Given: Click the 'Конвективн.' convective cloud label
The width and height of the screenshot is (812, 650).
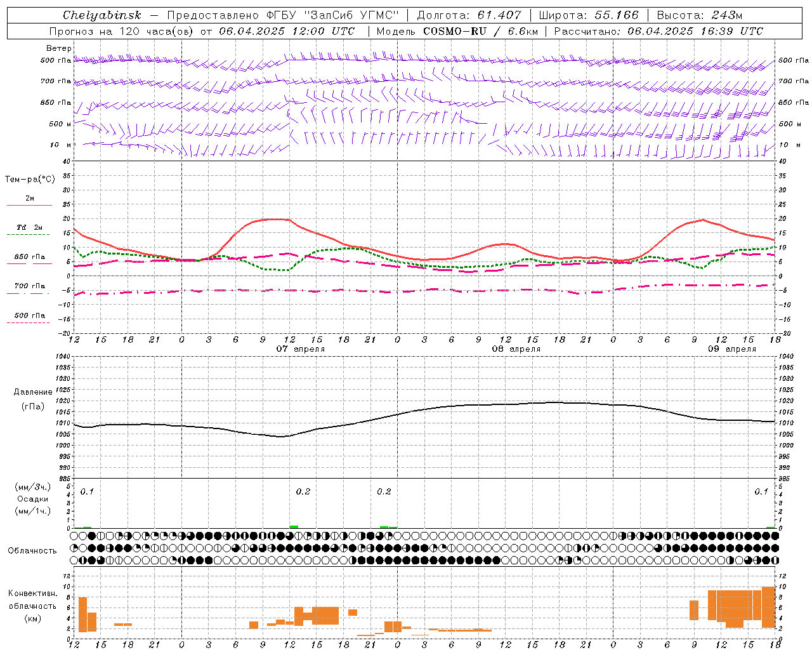Looking at the screenshot, I should pos(33,594).
